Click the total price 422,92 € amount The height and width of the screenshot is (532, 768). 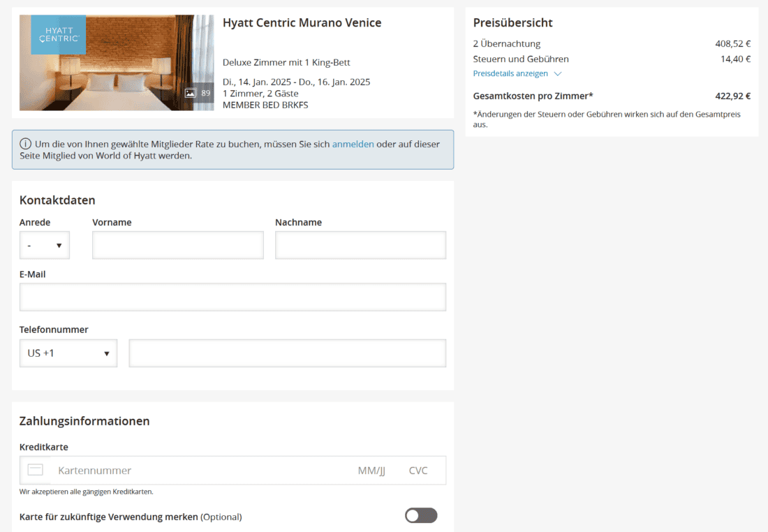pos(732,96)
